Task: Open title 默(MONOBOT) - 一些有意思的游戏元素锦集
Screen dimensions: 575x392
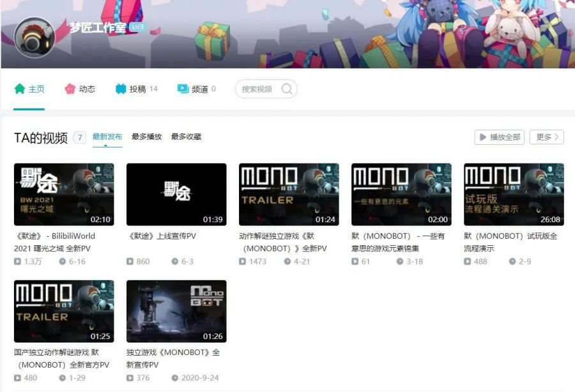Action: coord(398,242)
